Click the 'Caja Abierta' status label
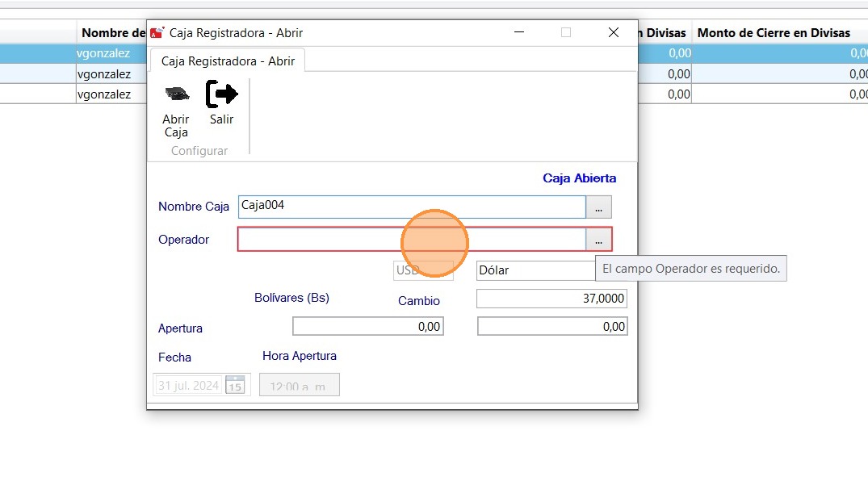This screenshot has width=868, height=485. (579, 178)
